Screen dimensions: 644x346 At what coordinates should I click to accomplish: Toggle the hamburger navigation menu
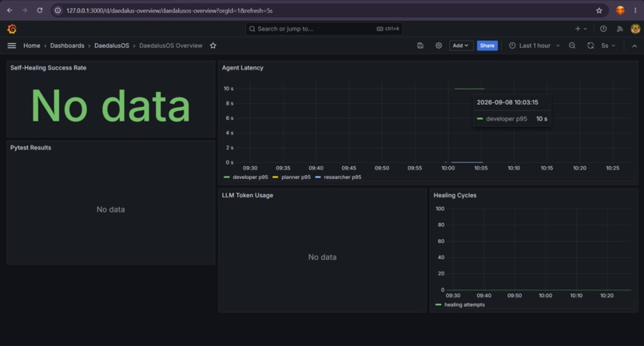[12, 46]
